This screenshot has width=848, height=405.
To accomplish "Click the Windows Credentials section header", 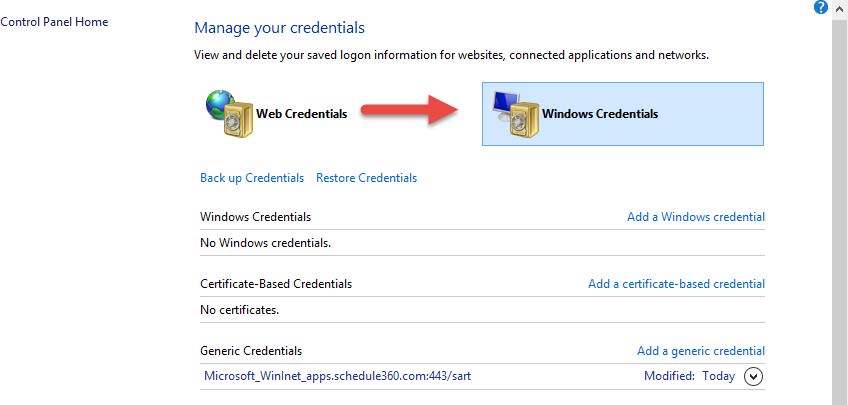I will (x=255, y=217).
